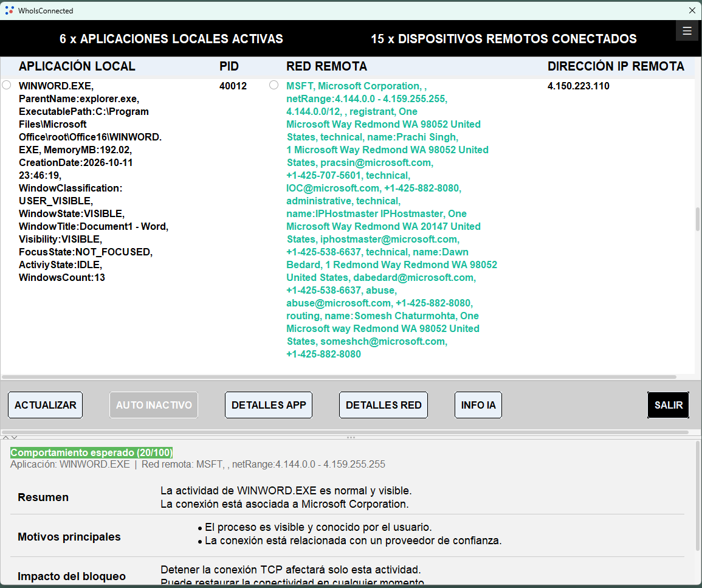Click the remote IP 4.150.223.110
Screen dimensions: 702x588
tap(579, 86)
